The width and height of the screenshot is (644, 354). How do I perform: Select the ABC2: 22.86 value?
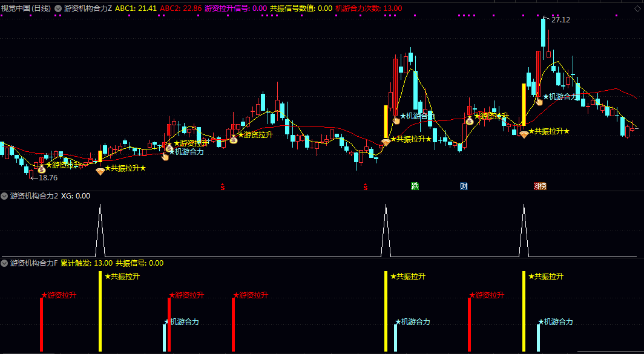[181, 8]
